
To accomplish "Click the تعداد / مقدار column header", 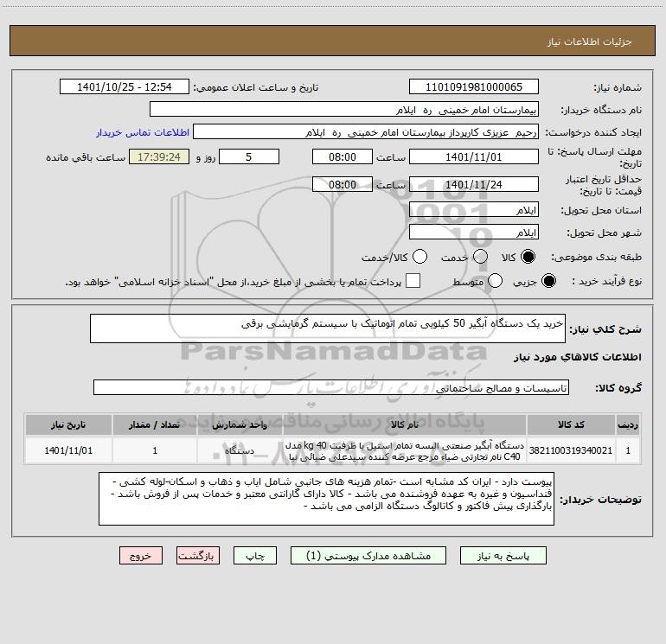I will point(155,425).
